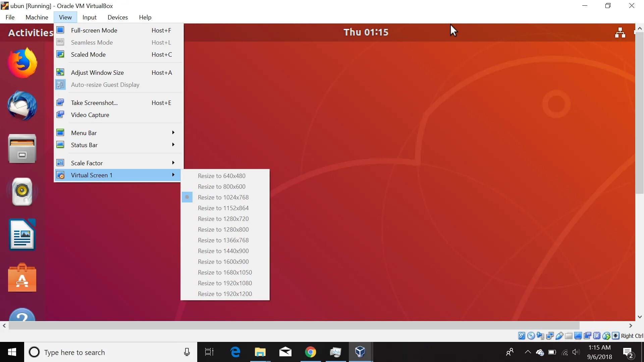Open the Ubuntu clock Thu 01:15

[366, 32]
